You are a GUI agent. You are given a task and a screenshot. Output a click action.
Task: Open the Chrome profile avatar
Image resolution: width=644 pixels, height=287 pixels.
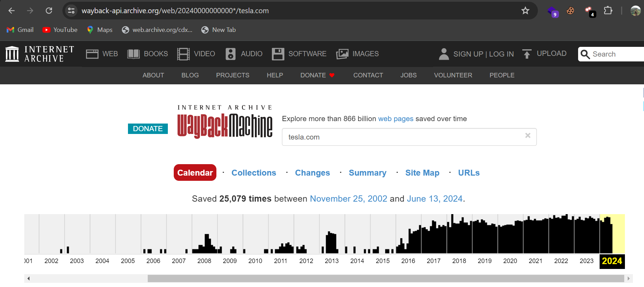635,11
